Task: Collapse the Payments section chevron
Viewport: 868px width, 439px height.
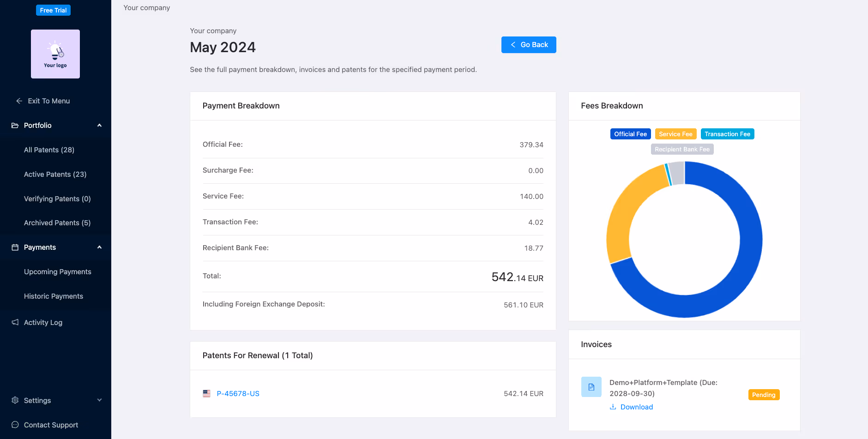Action: pos(99,247)
